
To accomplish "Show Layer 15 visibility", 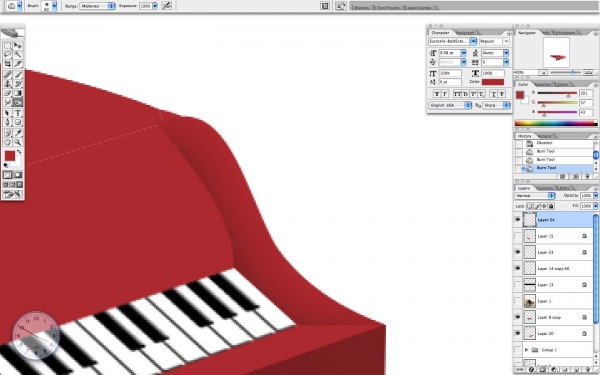I will coord(518,236).
